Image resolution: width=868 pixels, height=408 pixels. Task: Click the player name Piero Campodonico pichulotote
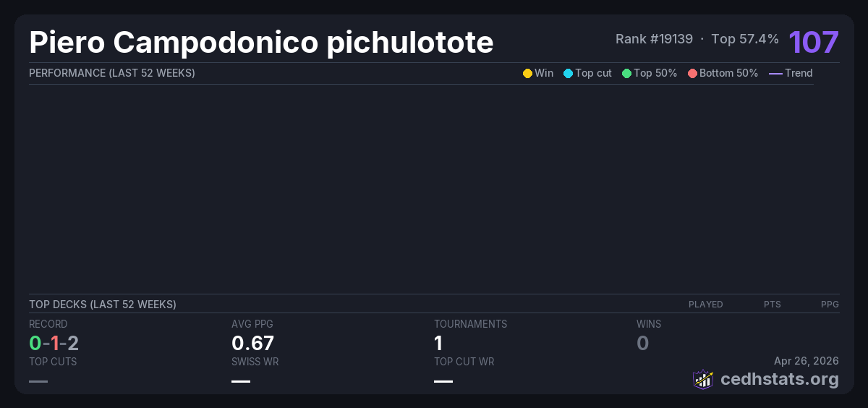point(261,43)
